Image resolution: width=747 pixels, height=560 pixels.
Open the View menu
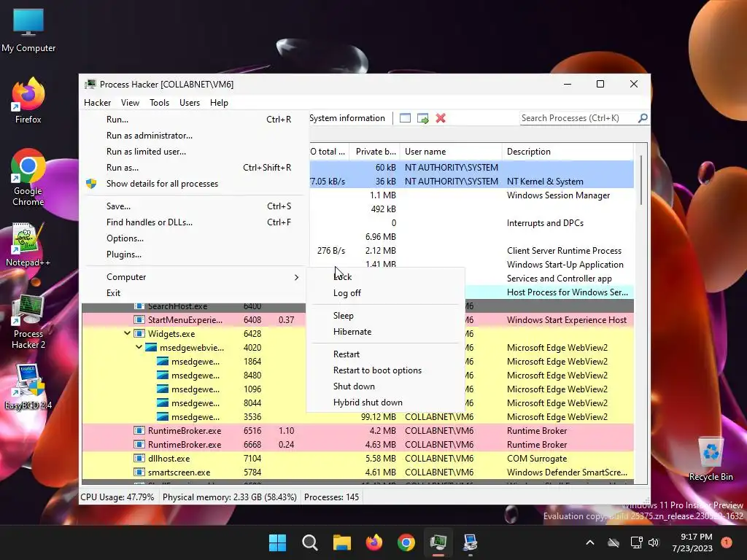pos(130,103)
